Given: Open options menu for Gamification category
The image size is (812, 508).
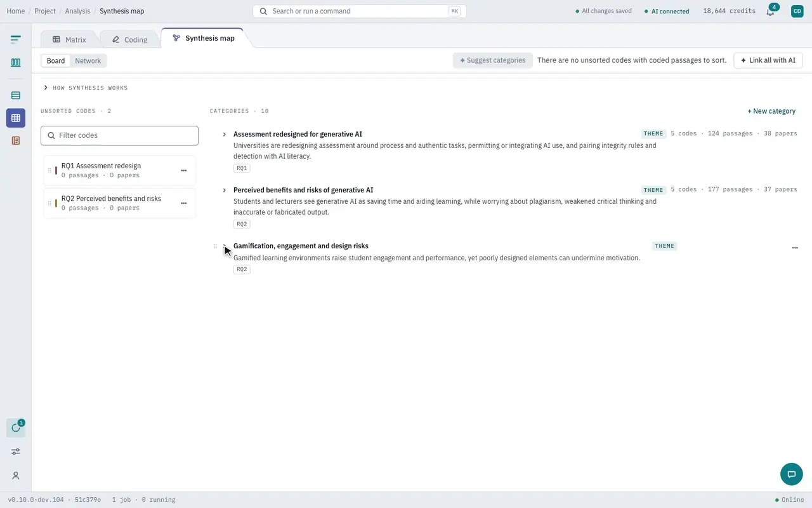Looking at the screenshot, I should click(x=795, y=248).
